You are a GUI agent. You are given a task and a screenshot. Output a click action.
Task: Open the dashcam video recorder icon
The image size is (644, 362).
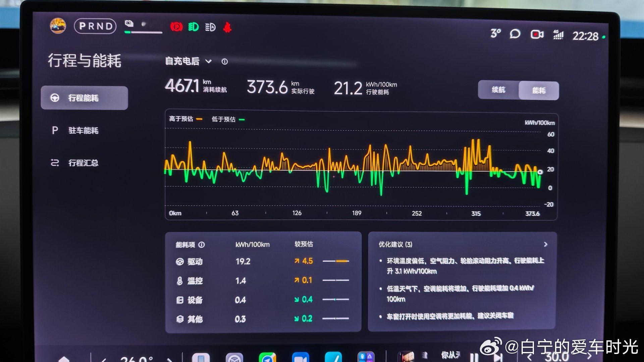(537, 34)
